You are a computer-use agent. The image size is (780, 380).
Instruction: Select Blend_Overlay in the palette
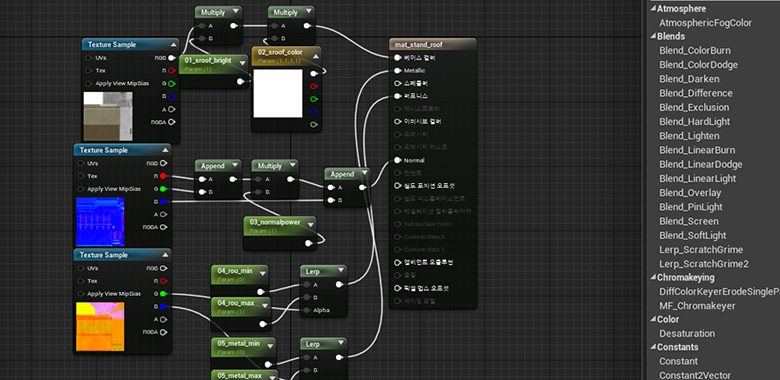click(690, 192)
